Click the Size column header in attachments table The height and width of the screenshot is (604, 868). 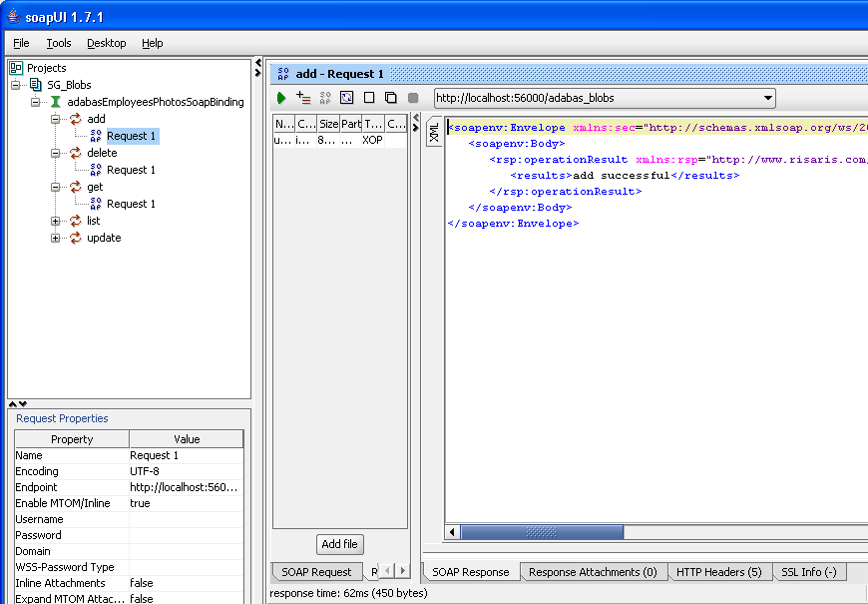coord(328,124)
